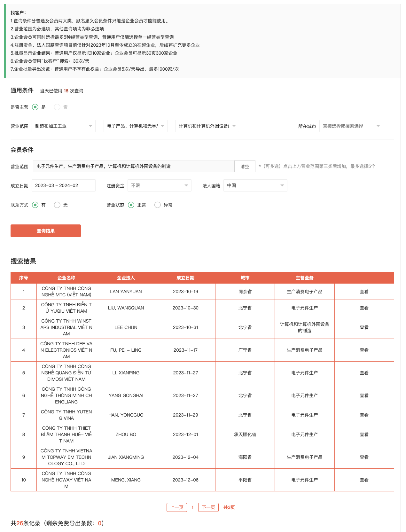Click the 主营业务 column header
406x532 pixels.
point(305,278)
